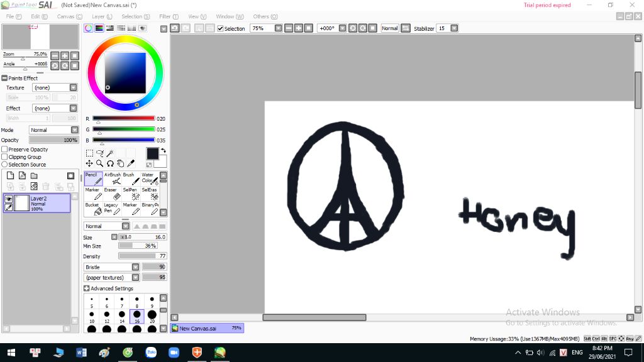Select the Brush tool
The height and width of the screenshot is (362, 644).
coord(131,178)
